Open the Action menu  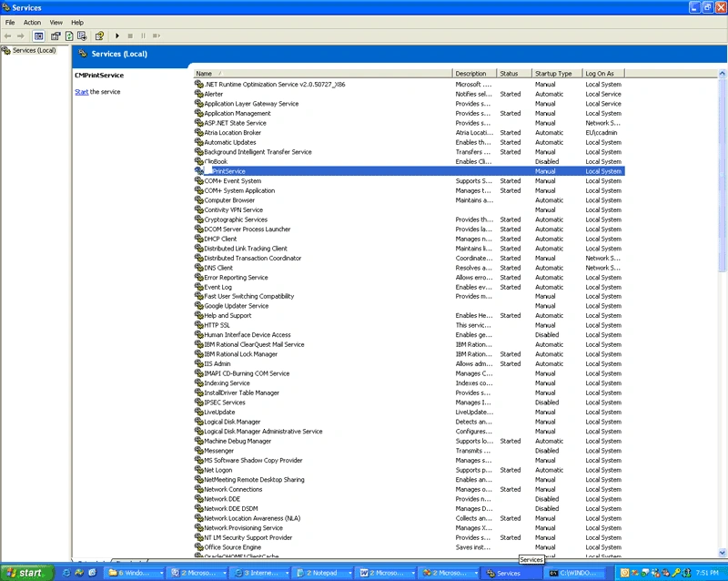tap(32, 22)
